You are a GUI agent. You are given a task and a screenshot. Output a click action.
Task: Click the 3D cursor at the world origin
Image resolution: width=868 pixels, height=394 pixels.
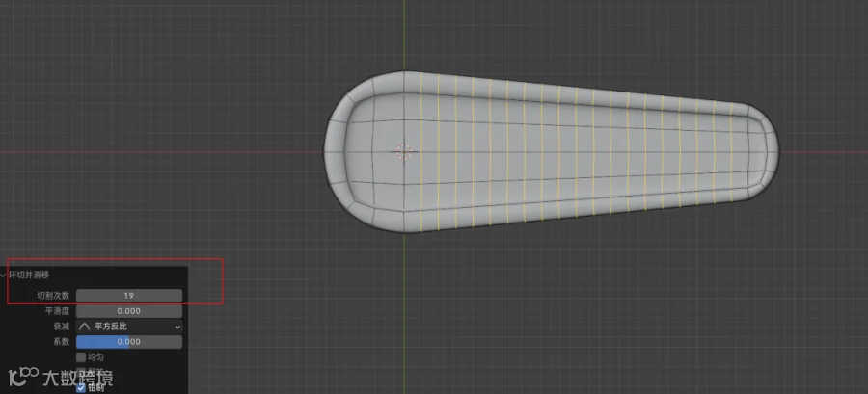(x=404, y=151)
